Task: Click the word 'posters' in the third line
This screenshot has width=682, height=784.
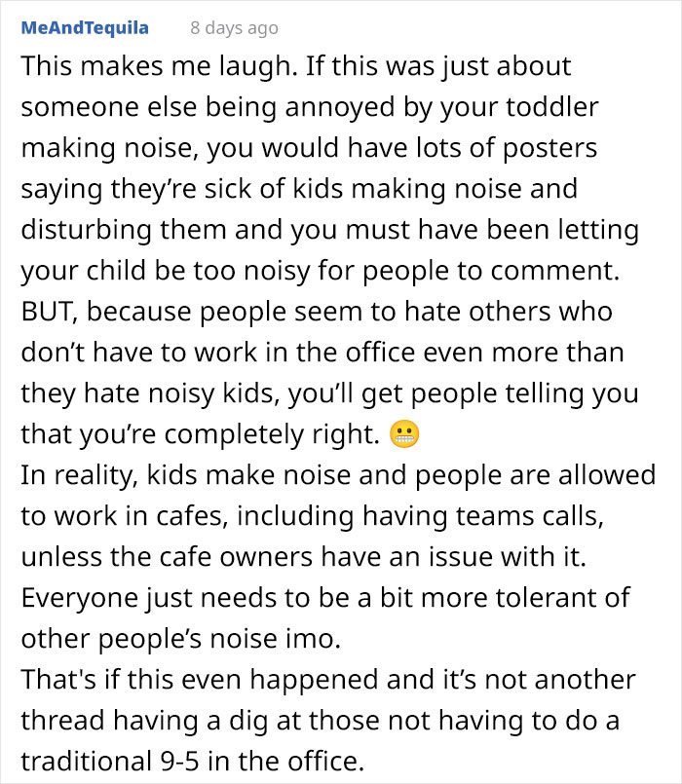Action: pyautogui.click(x=549, y=149)
